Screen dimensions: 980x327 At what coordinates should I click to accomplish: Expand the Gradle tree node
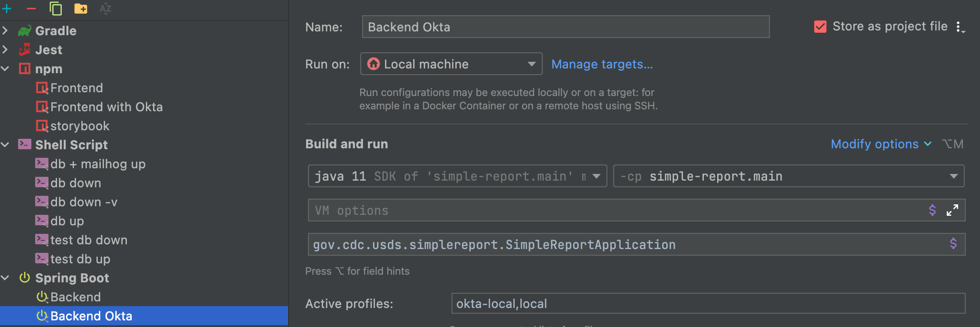[x=5, y=30]
